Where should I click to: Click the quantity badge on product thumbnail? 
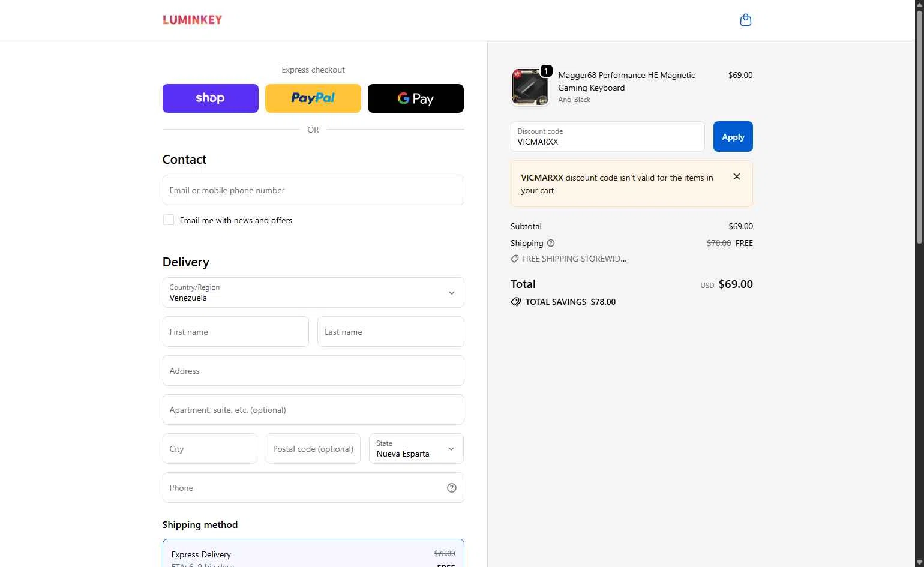click(546, 71)
